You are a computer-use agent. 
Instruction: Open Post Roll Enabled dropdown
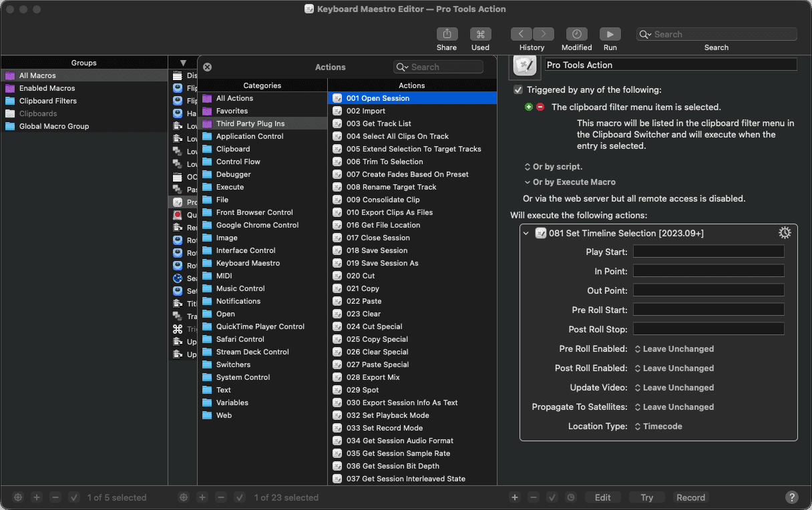pos(674,368)
